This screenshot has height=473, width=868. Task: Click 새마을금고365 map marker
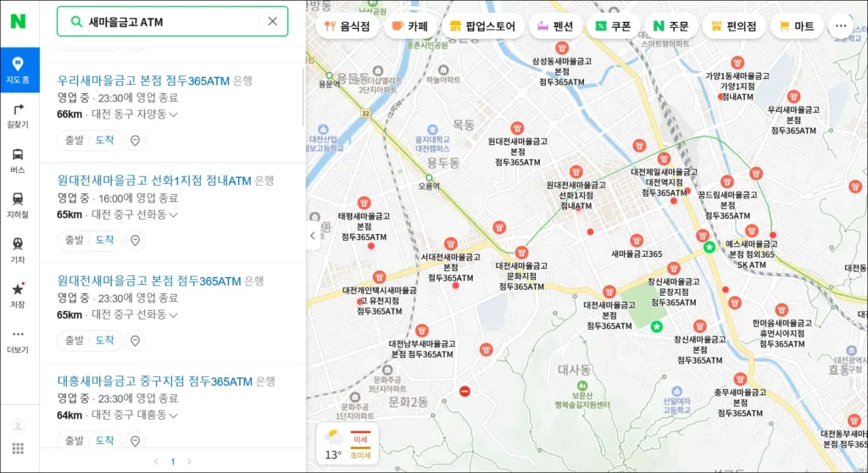(x=637, y=241)
